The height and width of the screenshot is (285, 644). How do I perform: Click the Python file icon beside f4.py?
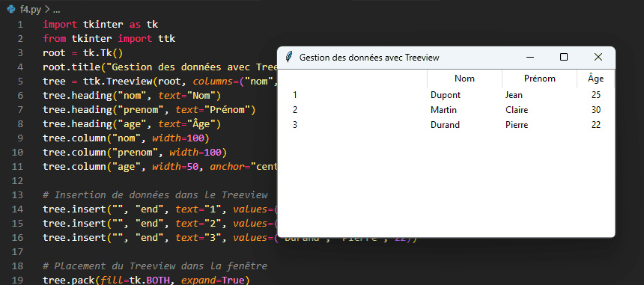(11, 9)
